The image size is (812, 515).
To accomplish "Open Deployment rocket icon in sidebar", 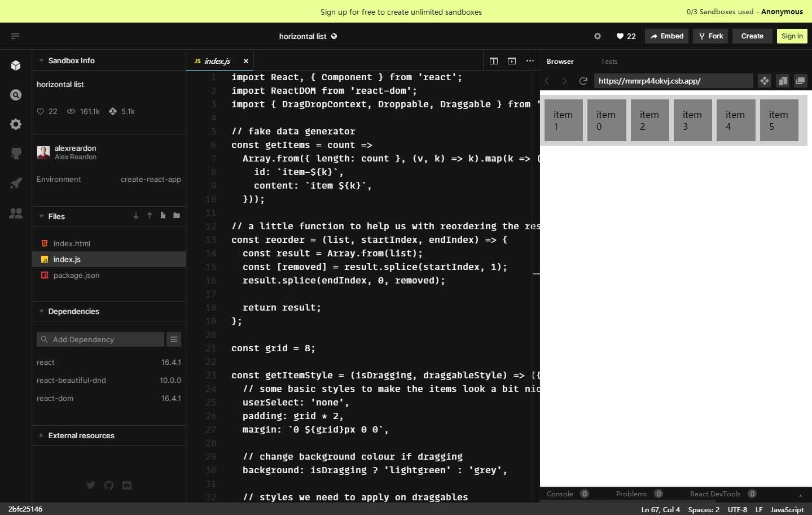I will point(16,183).
